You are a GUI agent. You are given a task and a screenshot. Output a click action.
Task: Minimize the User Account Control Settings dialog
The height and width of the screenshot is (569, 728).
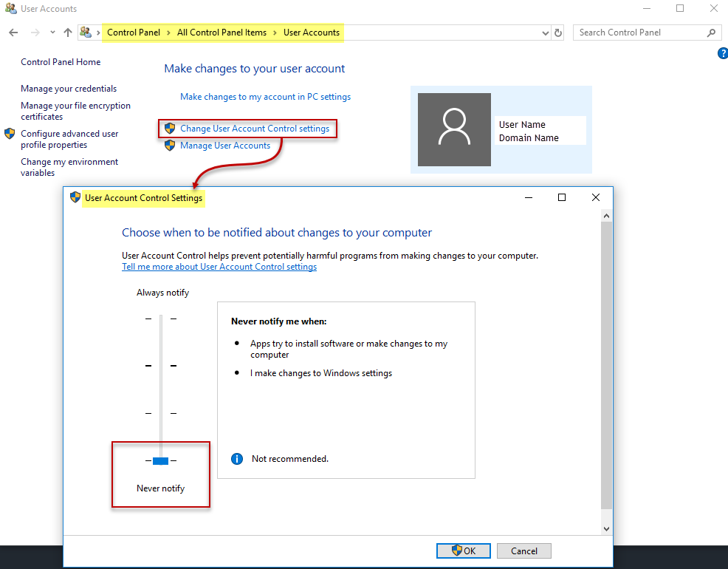(x=529, y=197)
